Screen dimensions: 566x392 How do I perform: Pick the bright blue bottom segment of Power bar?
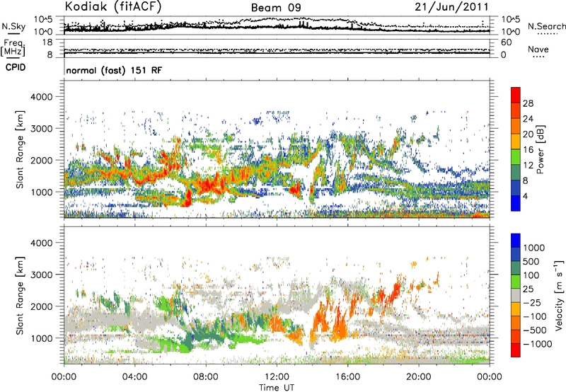(x=516, y=204)
